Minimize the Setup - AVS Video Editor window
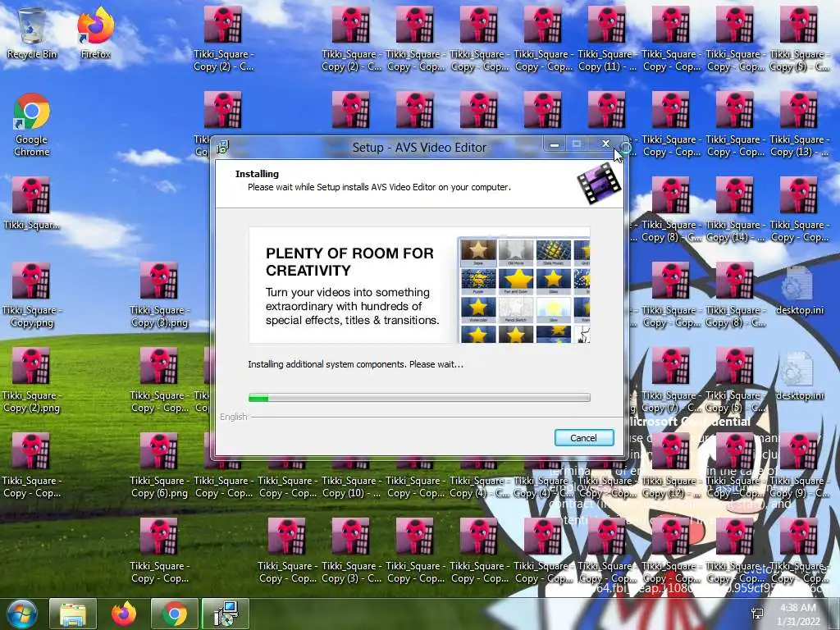Screen dimensions: 840x630 tap(555, 144)
